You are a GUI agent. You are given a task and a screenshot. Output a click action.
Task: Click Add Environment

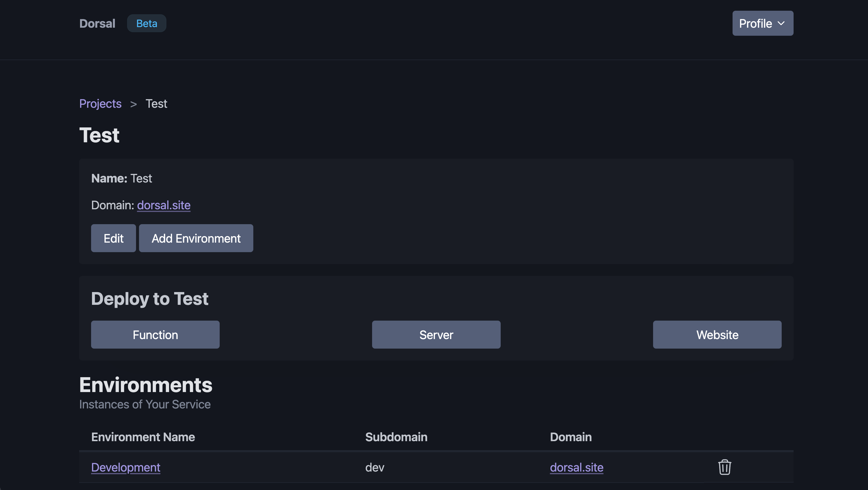click(x=196, y=238)
